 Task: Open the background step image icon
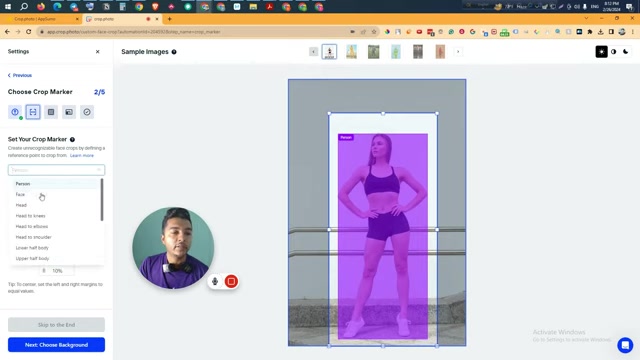(69, 112)
